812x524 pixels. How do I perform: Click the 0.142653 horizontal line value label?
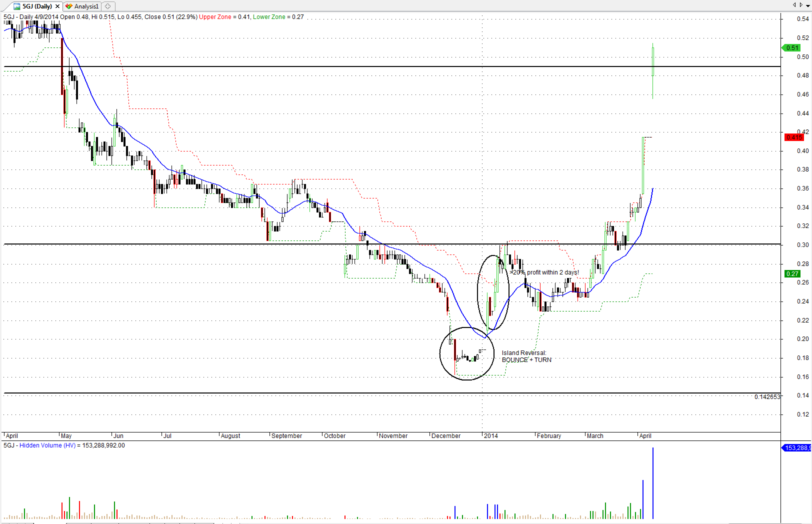point(767,397)
